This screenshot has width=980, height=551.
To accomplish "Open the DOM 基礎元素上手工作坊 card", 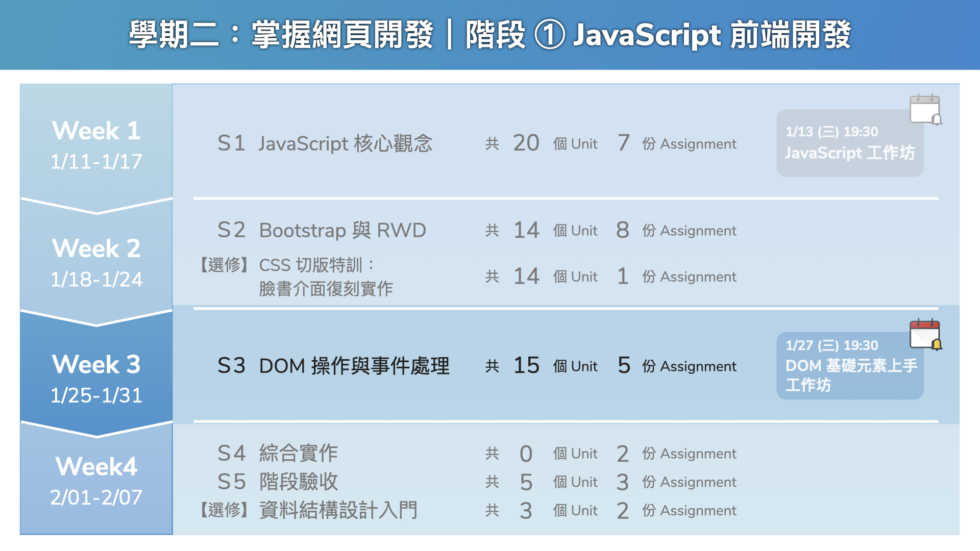I will 849,366.
